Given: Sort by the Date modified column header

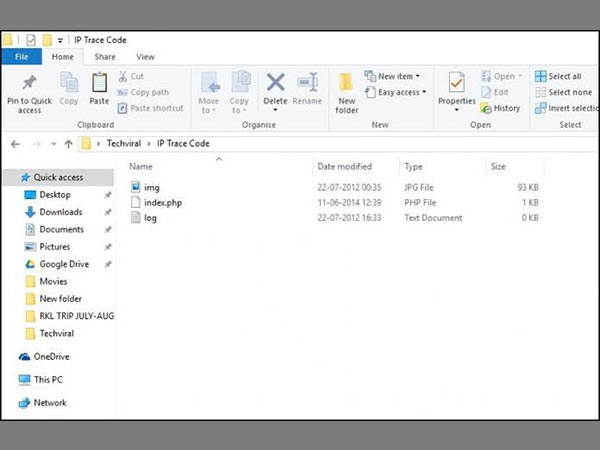Looking at the screenshot, I should click(x=344, y=166).
